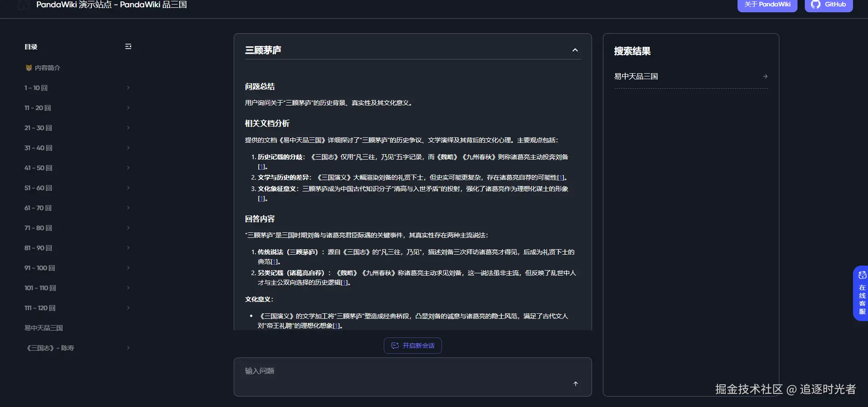
Task: Expand the 61 - 70 回 chevron
Action: (x=128, y=208)
